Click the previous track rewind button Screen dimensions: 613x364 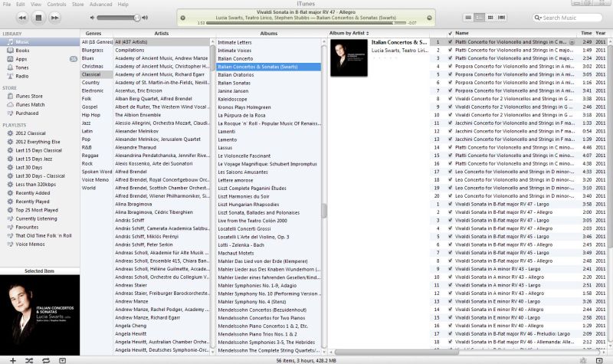click(22, 18)
